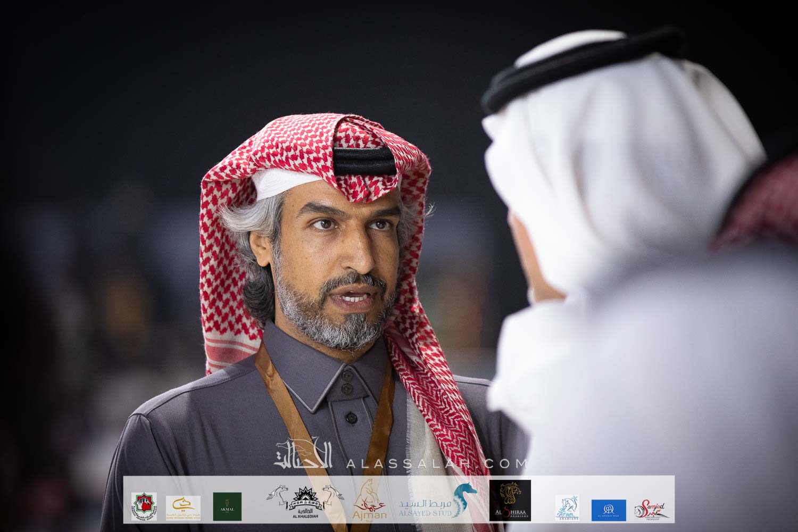Click the red and green octagon society logo
Image resolution: width=798 pixels, height=532 pixels.
click(144, 506)
